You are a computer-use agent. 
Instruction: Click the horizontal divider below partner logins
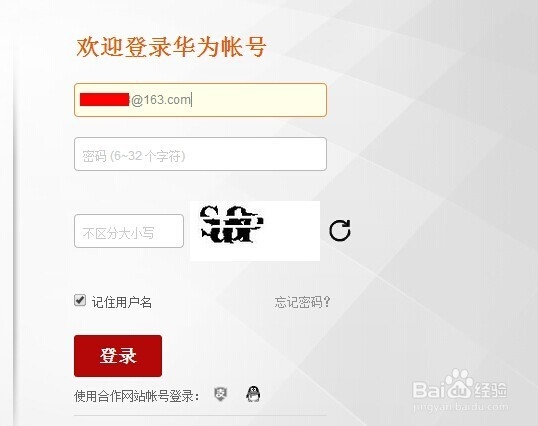(x=200, y=416)
